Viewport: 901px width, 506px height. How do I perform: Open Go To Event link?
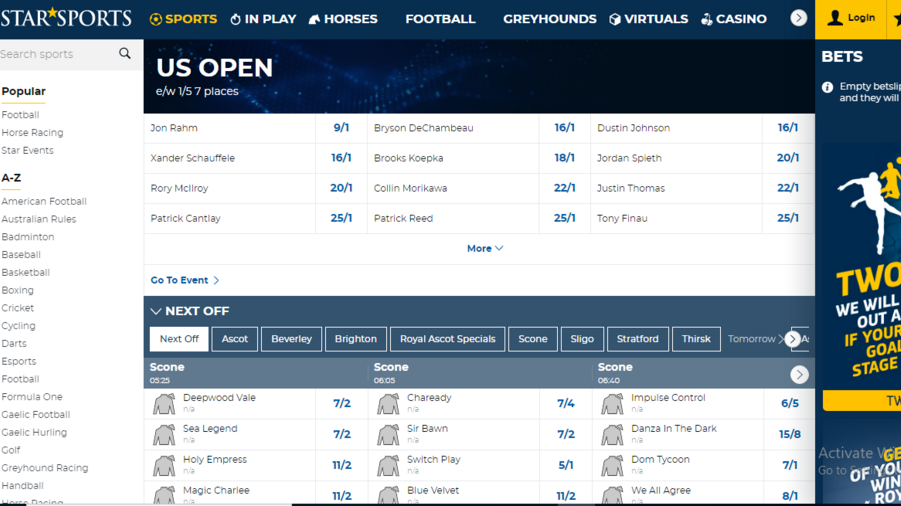[x=185, y=280]
